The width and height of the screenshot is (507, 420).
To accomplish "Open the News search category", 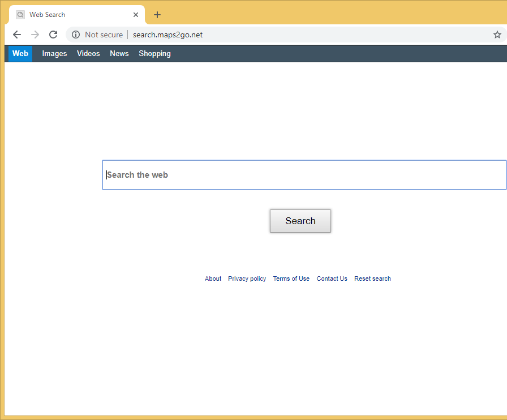I will point(119,54).
